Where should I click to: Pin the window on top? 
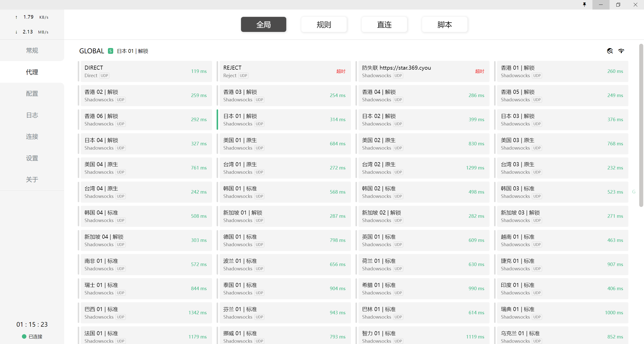[x=584, y=5]
